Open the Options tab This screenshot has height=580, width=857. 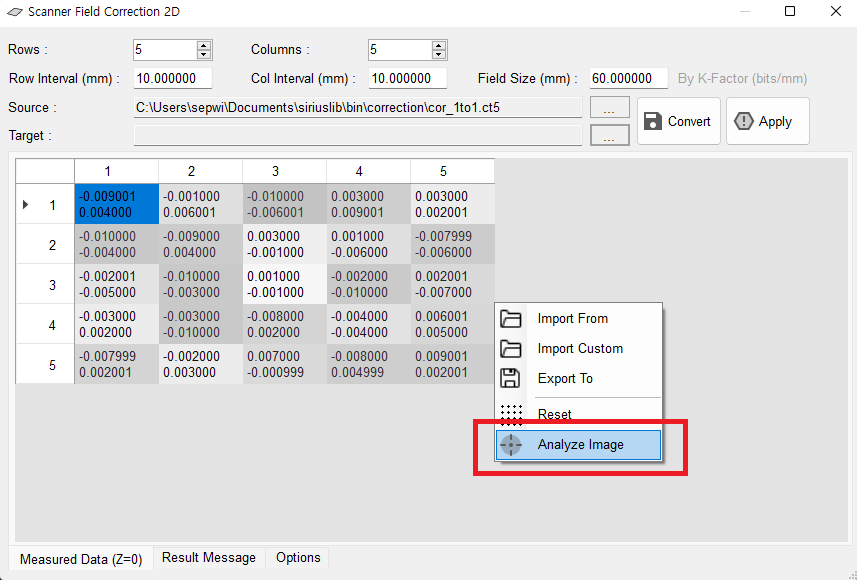point(298,558)
